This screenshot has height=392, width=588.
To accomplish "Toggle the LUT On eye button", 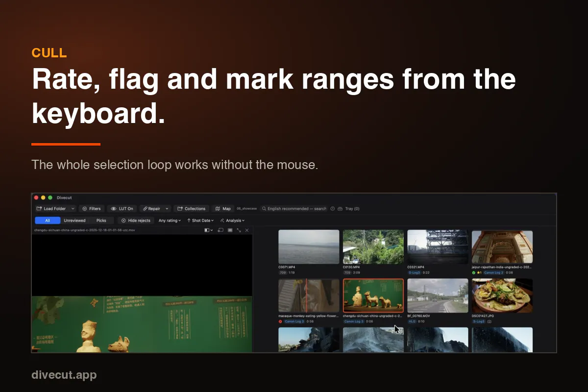I will [122, 208].
